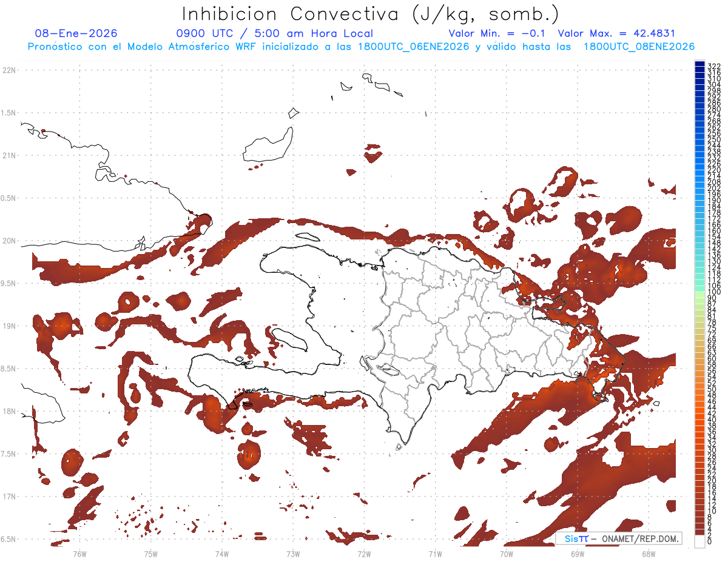Click the "17N" latitude label
The height and width of the screenshot is (562, 728).
[8, 497]
